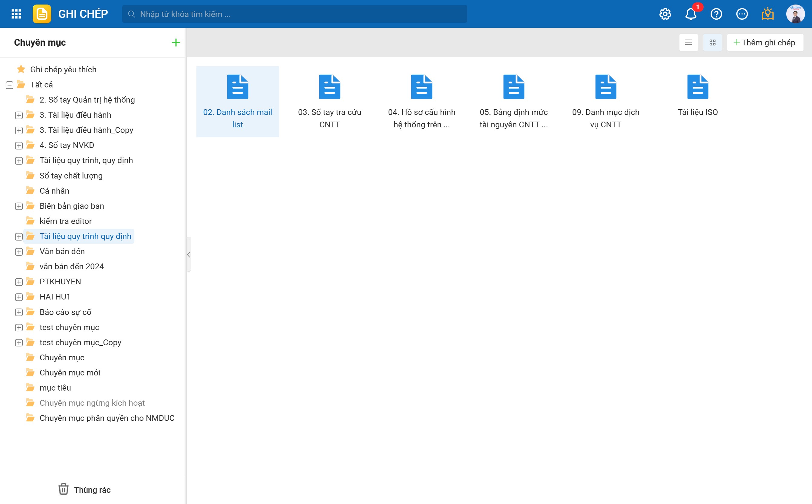
Task: Expand the 4. Sổ tay NVKD folder
Action: 19,146
